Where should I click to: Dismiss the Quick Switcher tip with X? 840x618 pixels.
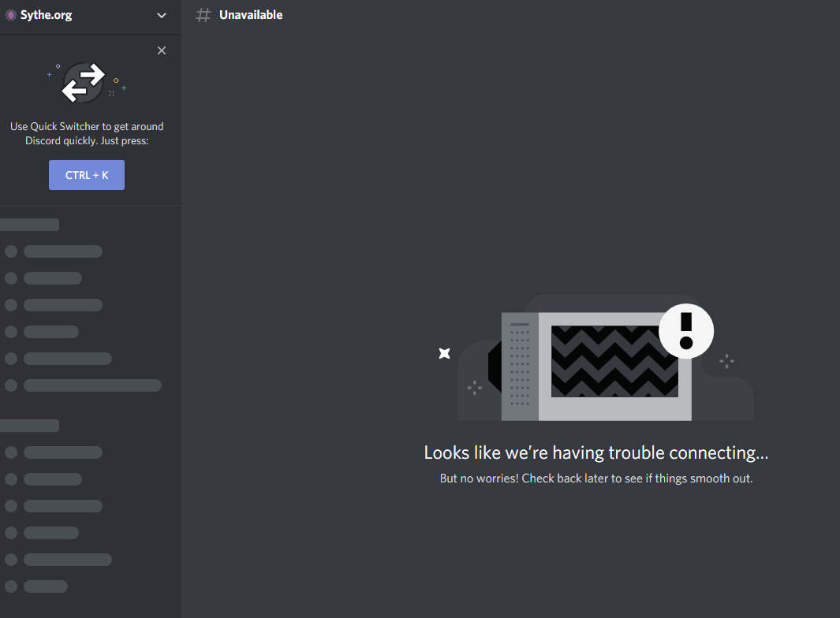point(162,50)
